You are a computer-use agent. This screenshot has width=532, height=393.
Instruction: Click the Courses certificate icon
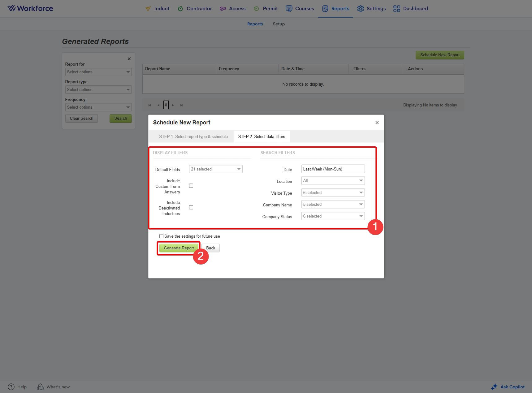coord(289,9)
